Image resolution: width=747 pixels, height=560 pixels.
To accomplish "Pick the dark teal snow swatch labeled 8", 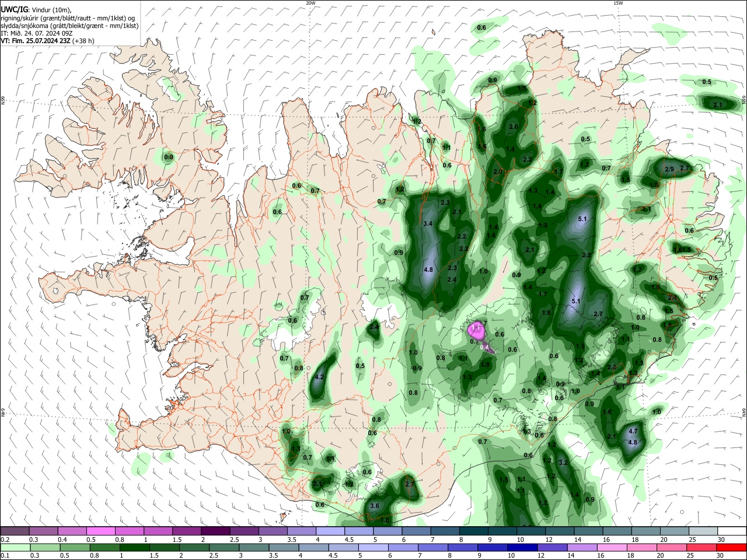I will pyautogui.click(x=473, y=531).
